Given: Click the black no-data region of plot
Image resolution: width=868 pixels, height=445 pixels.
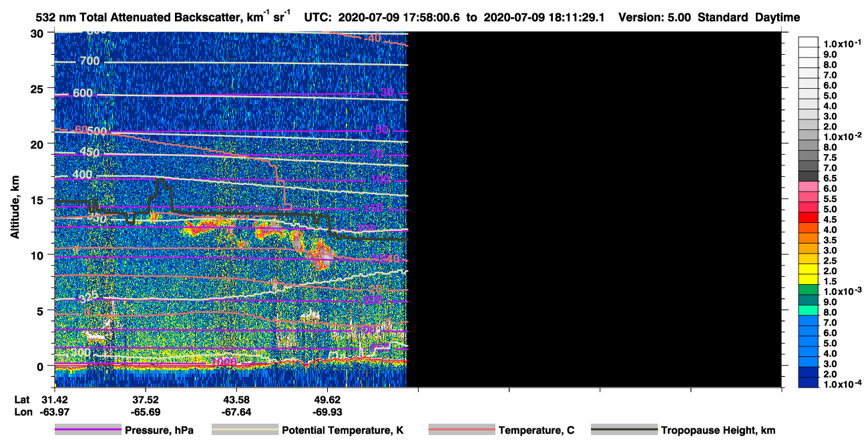Looking at the screenshot, I should point(594,209).
